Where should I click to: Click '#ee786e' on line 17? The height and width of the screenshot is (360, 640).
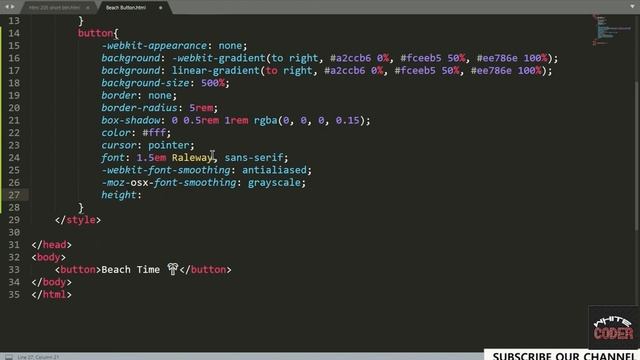(x=491, y=71)
